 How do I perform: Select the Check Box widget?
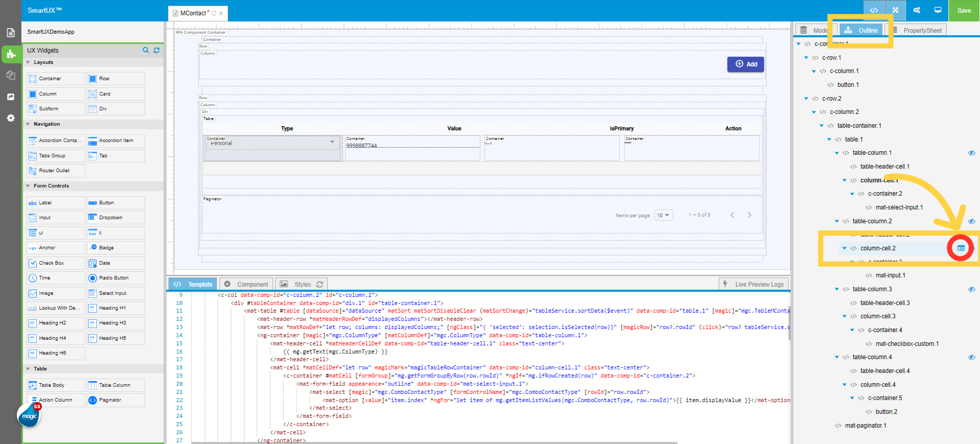(x=56, y=263)
